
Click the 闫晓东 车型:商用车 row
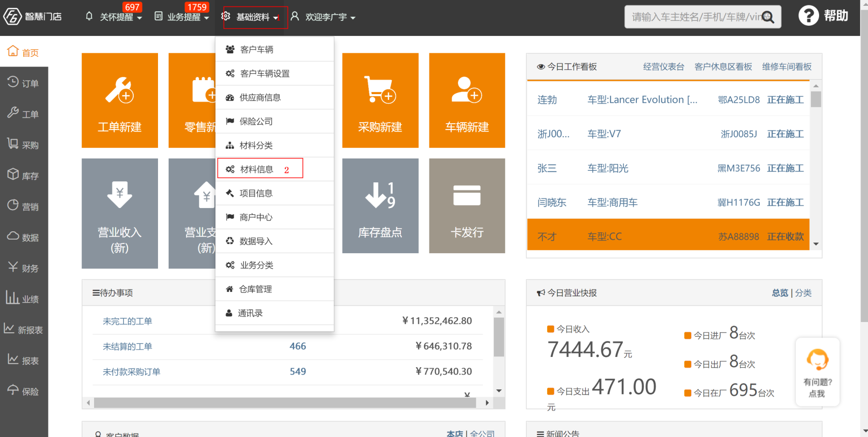[x=668, y=202]
